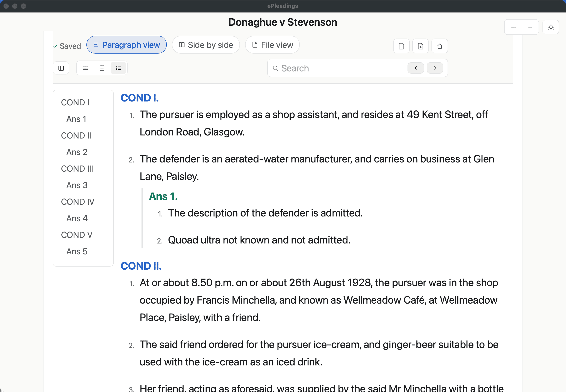Select wide line spacing icon

[x=102, y=68]
